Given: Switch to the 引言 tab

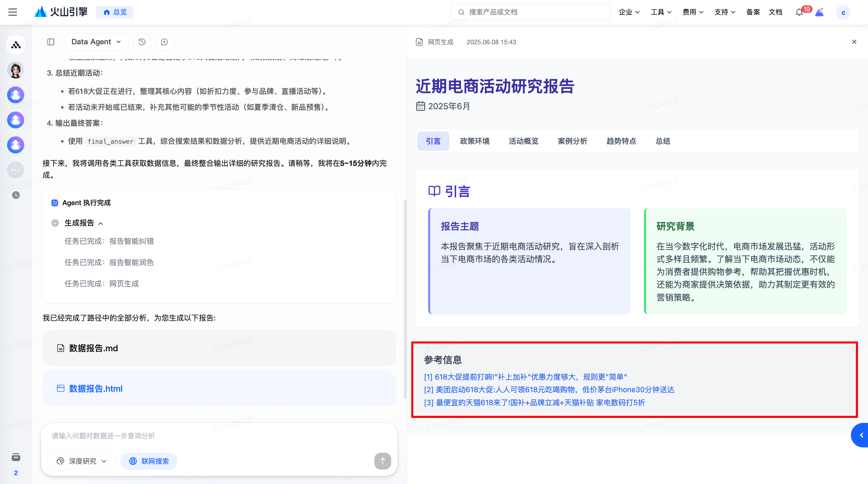Looking at the screenshot, I should pyautogui.click(x=433, y=141).
